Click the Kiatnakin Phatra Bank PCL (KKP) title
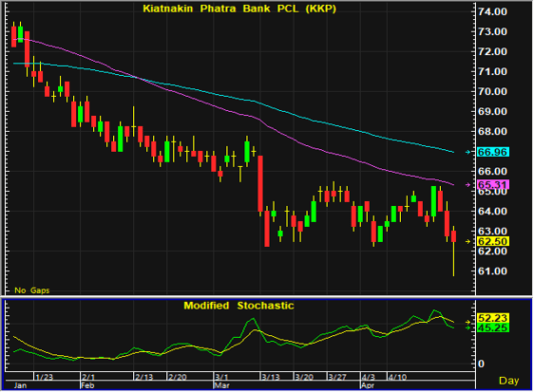The height and width of the screenshot is (392, 534). (239, 9)
